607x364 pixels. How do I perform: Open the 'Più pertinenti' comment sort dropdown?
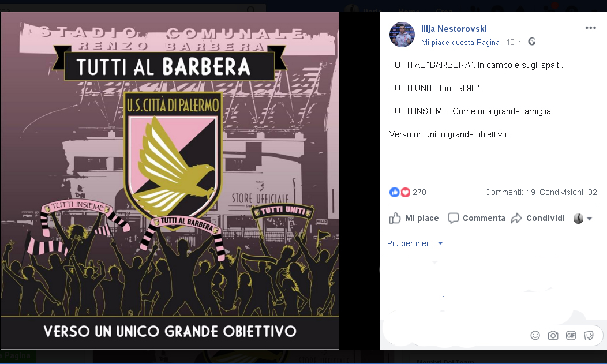click(x=415, y=243)
